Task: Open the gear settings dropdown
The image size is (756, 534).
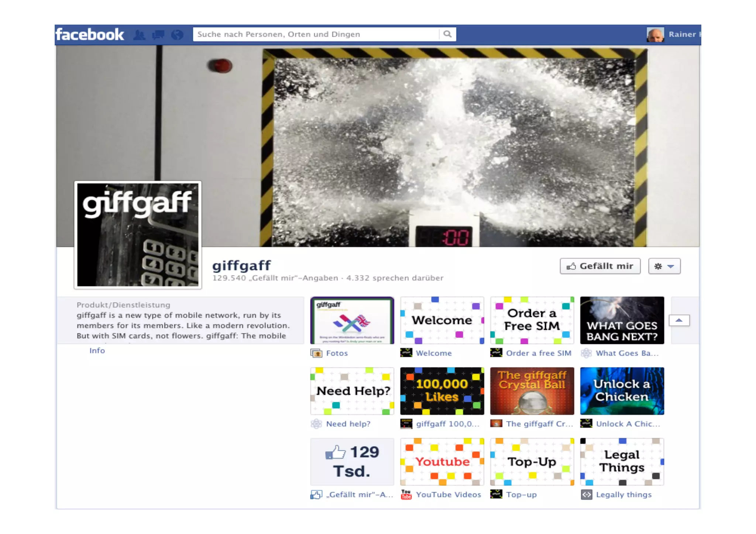Action: point(664,266)
